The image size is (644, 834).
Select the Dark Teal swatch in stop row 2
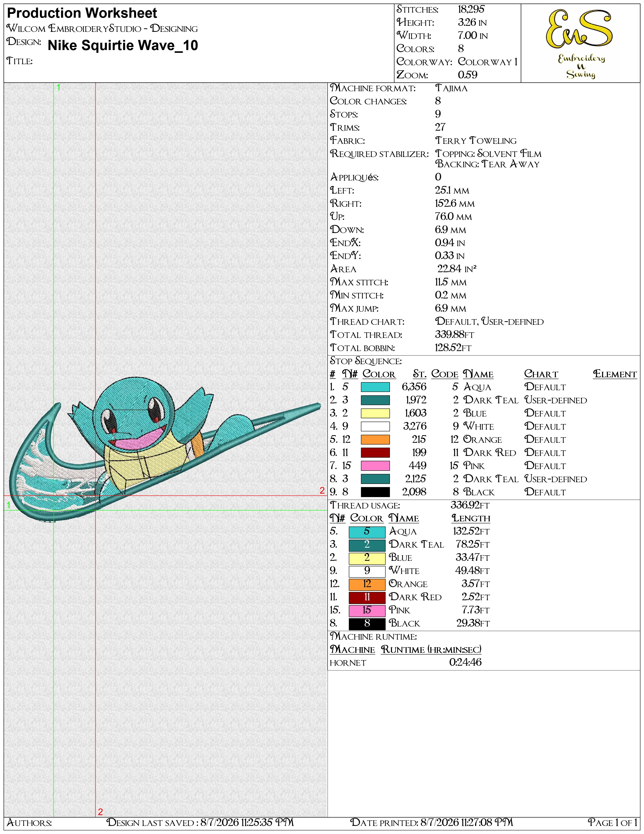375,400
